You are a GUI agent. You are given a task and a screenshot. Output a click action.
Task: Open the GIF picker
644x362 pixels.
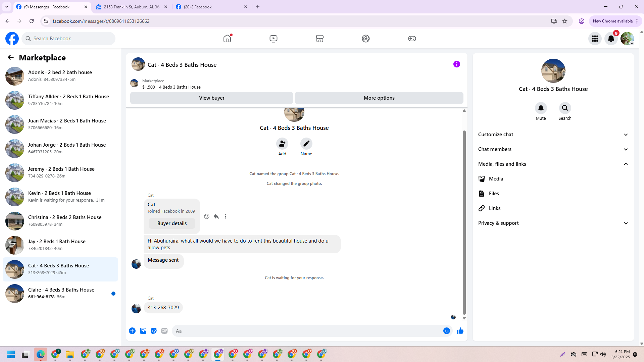click(x=164, y=331)
